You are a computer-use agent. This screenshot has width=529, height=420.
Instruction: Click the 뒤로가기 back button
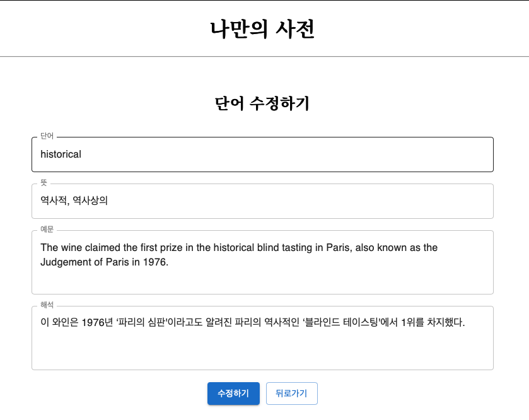[x=292, y=394]
